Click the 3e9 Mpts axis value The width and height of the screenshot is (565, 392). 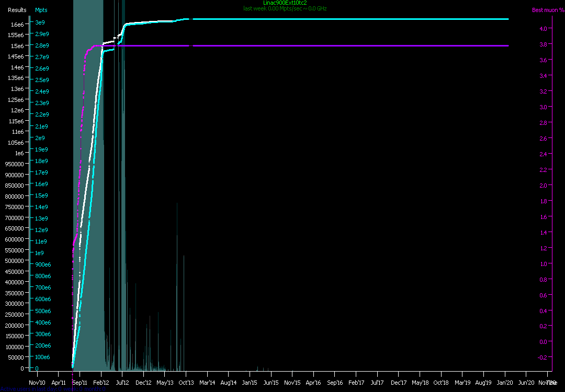click(x=40, y=22)
